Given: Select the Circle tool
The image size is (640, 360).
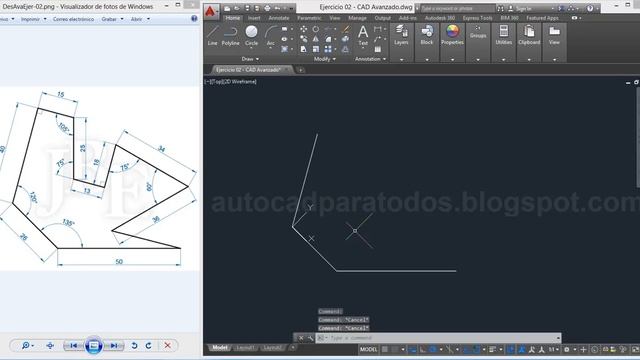Looking at the screenshot, I should [251, 35].
